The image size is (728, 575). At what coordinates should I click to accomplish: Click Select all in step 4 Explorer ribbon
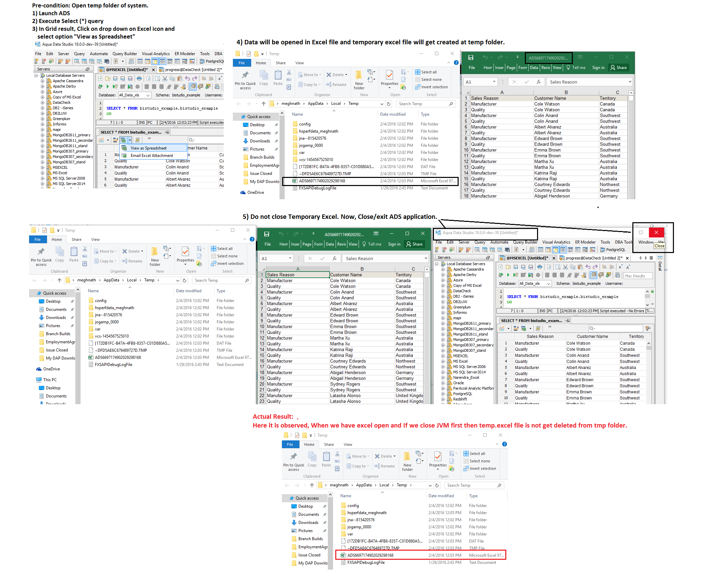point(426,72)
